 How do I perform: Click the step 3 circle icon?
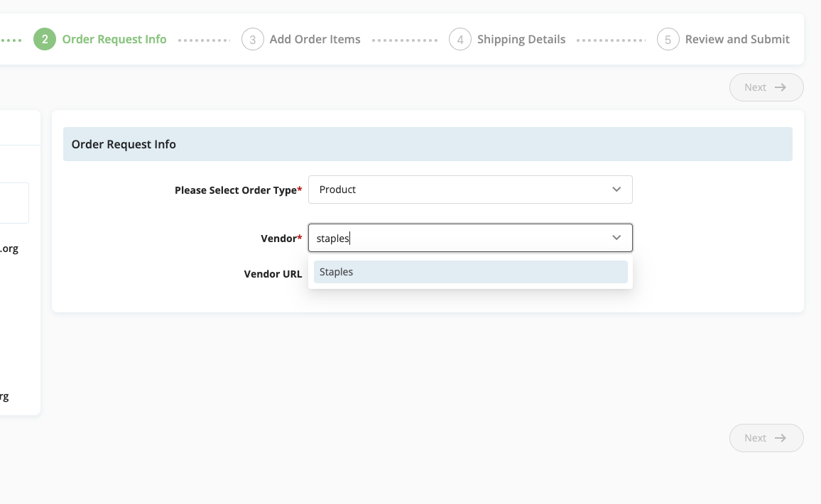pos(252,39)
